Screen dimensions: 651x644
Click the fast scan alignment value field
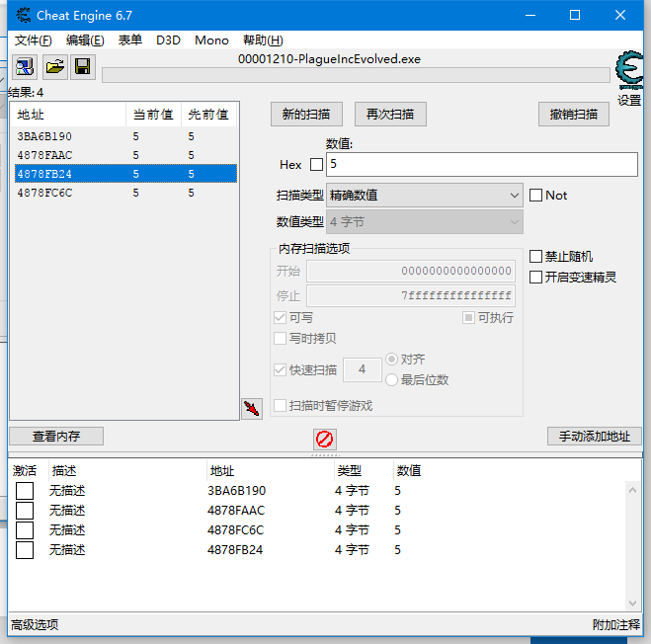coord(362,369)
